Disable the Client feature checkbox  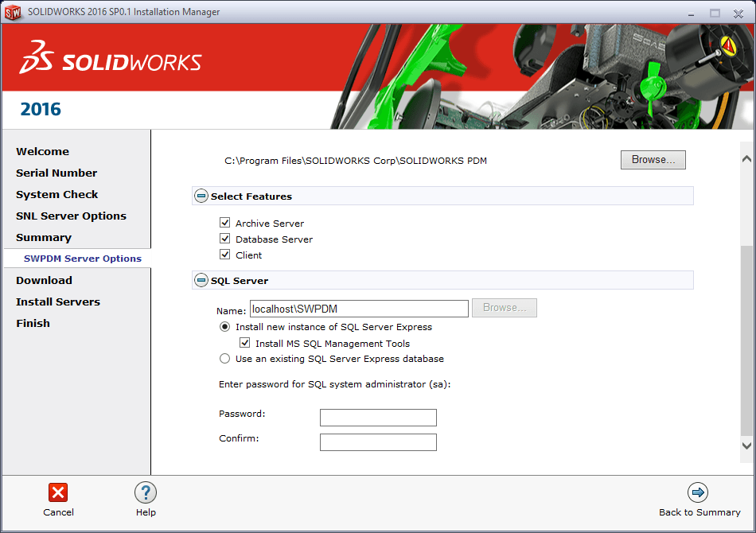point(225,255)
